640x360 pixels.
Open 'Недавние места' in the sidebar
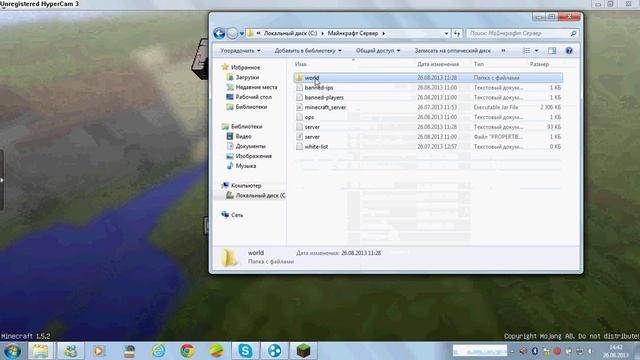pos(256,87)
